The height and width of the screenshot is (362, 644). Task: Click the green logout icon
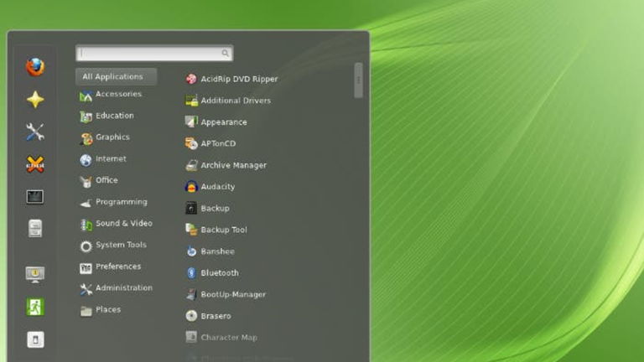(35, 307)
